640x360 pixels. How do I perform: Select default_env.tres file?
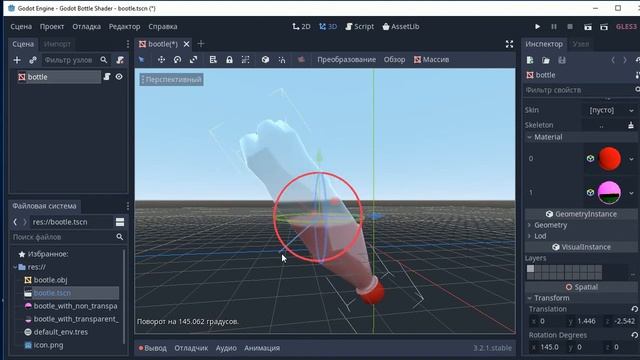[x=60, y=332]
